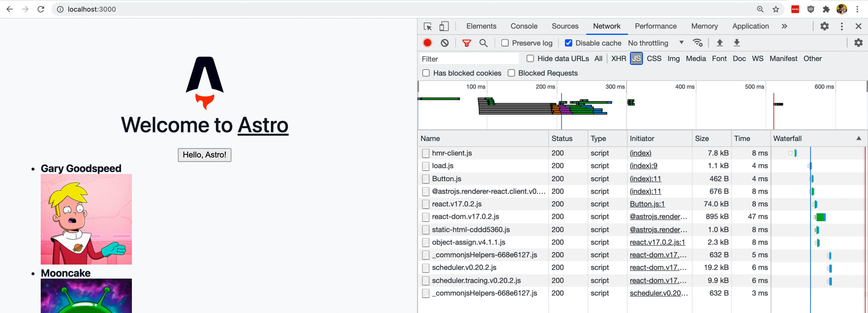The width and height of the screenshot is (868, 313).
Task: Toggle device toolbar icon
Action: tap(444, 26)
